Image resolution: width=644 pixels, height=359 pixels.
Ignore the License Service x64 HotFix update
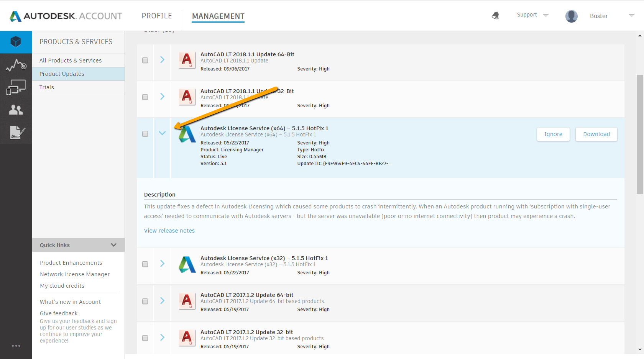click(553, 134)
